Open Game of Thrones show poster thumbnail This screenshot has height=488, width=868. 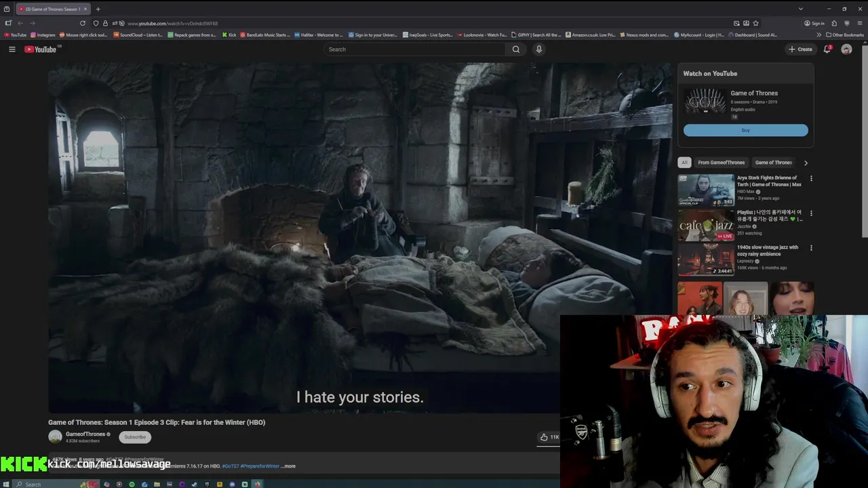(x=705, y=101)
